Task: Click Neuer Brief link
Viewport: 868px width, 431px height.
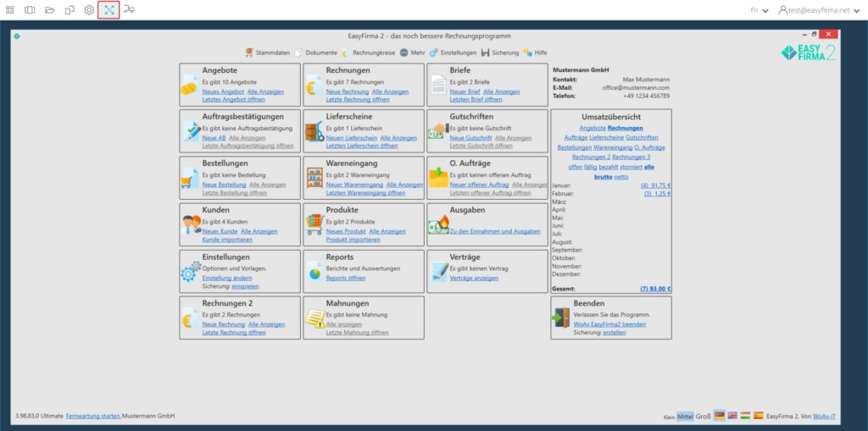Action: click(465, 91)
